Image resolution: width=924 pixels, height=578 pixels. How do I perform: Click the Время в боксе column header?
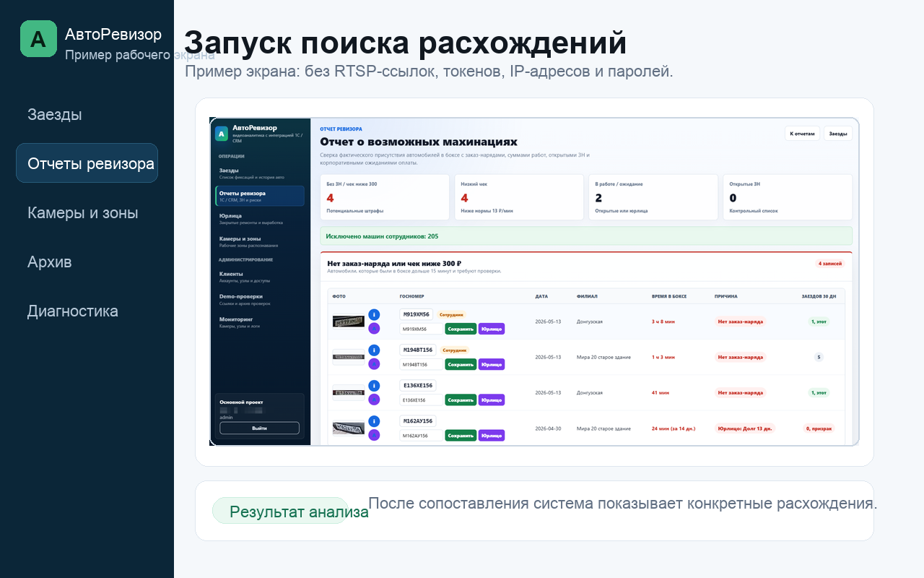(671, 296)
